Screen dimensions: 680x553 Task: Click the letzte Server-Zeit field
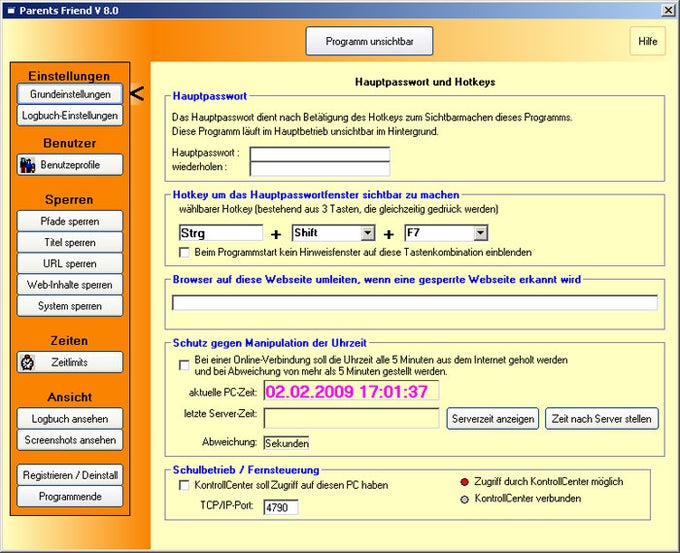(x=351, y=419)
